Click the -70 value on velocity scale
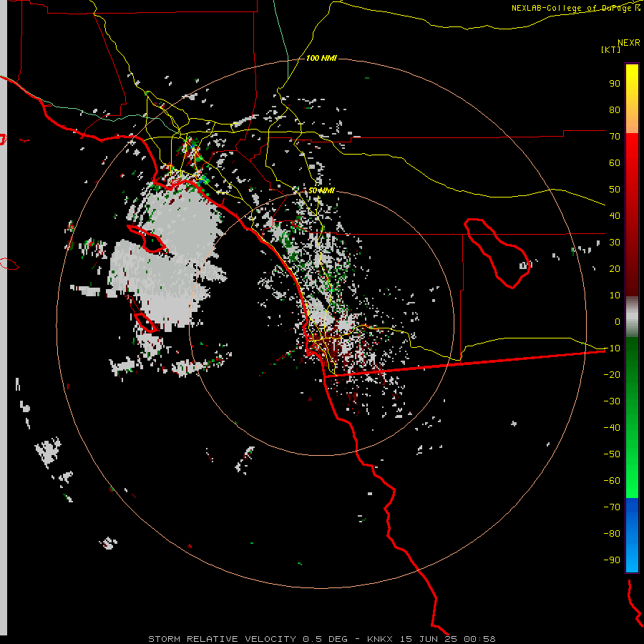The image size is (644, 644). click(x=612, y=507)
